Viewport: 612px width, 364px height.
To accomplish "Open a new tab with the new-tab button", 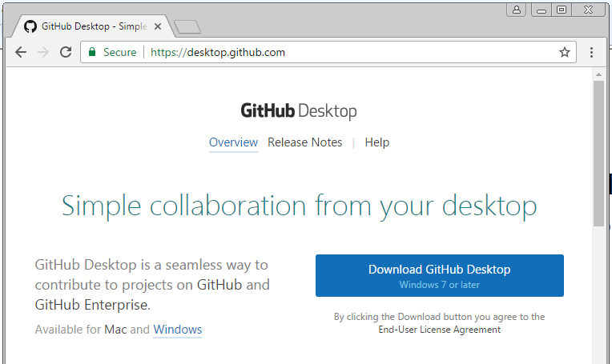I will click(187, 27).
